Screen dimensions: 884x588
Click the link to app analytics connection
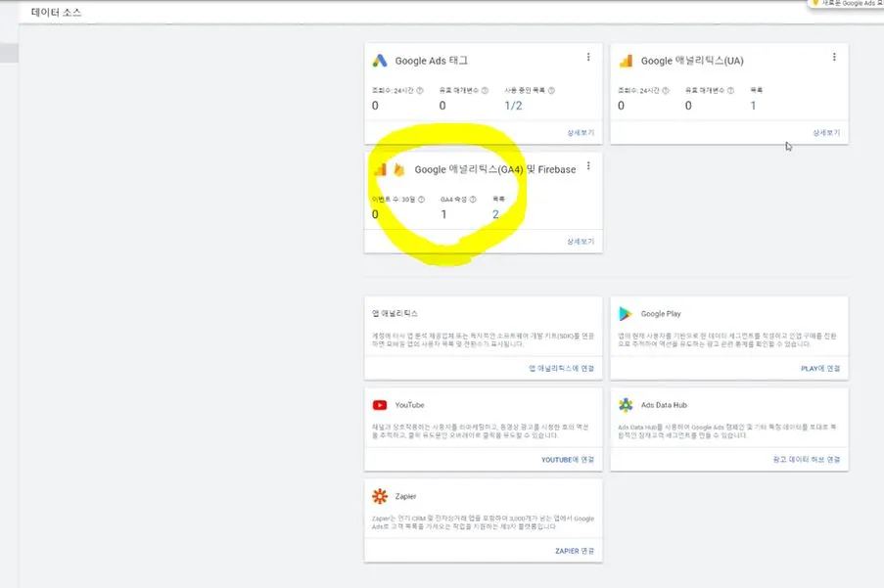[x=561, y=368]
